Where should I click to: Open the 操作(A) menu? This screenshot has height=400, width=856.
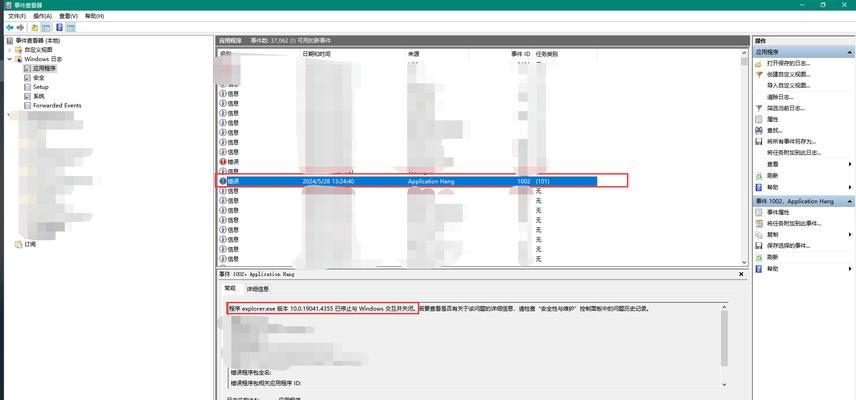[x=43, y=16]
